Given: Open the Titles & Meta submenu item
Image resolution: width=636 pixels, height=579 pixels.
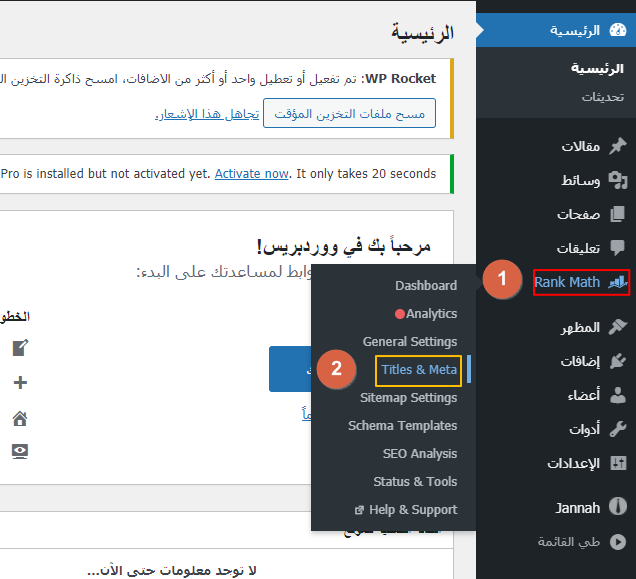Looking at the screenshot, I should point(419,370).
